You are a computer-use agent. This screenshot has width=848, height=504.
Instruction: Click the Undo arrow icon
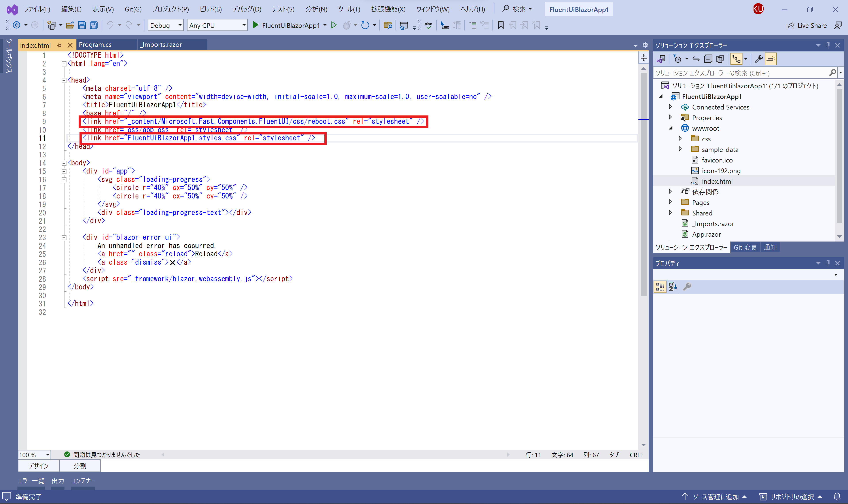coord(110,25)
